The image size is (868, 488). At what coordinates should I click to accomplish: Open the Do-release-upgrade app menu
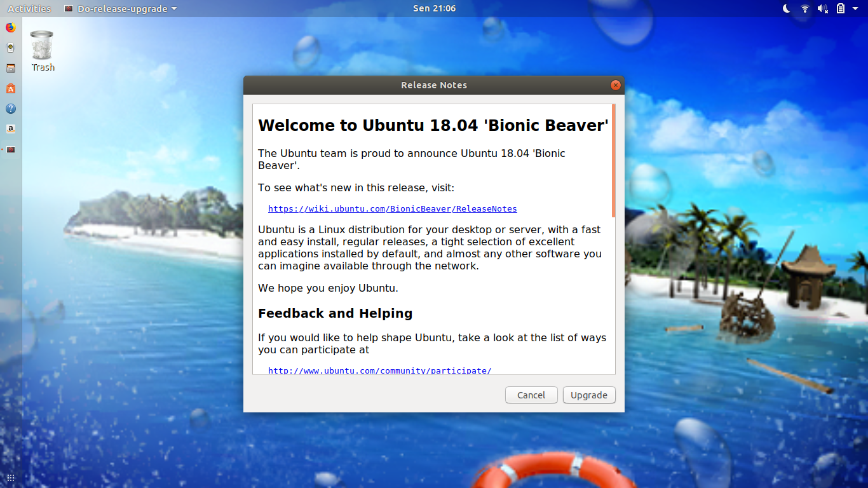pyautogui.click(x=121, y=8)
